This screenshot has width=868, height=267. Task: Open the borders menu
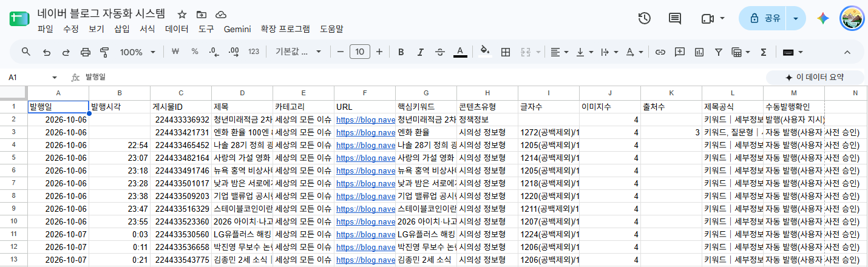[x=505, y=52]
